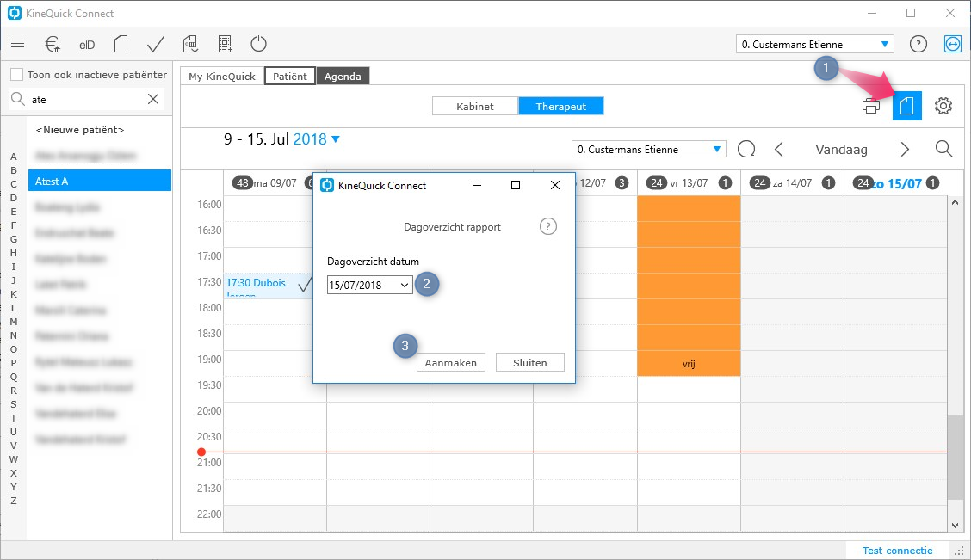
Task: Jump to letter M in patient index
Action: click(14, 322)
